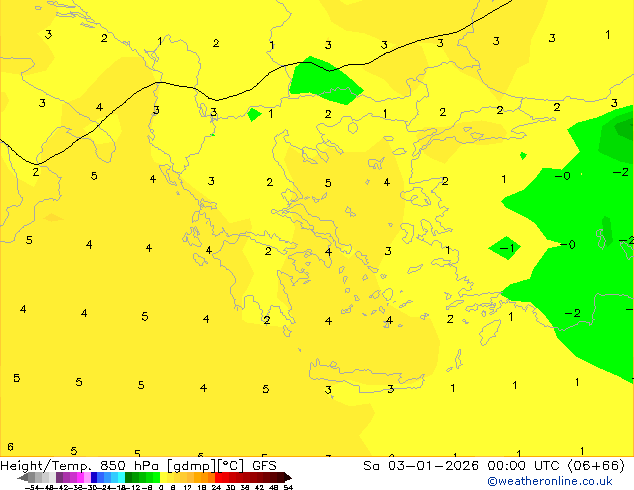Click the '54' label on the legend scale

point(288,487)
